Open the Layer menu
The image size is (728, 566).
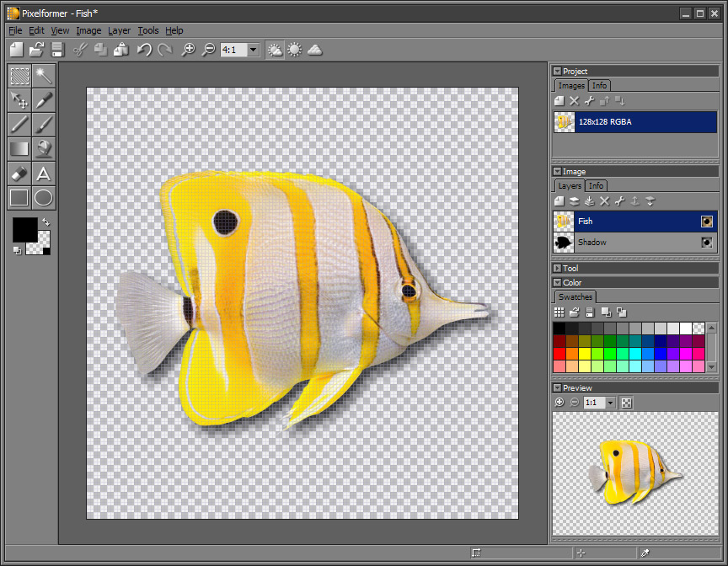(119, 30)
